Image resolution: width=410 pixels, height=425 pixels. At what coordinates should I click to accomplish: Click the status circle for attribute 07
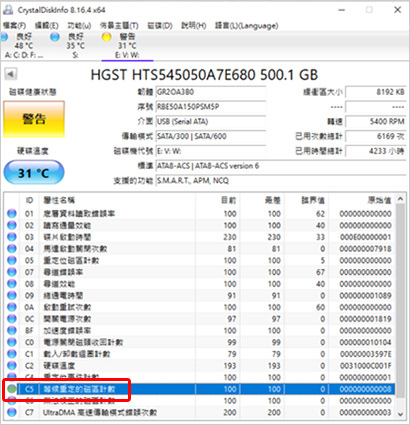coord(12,272)
